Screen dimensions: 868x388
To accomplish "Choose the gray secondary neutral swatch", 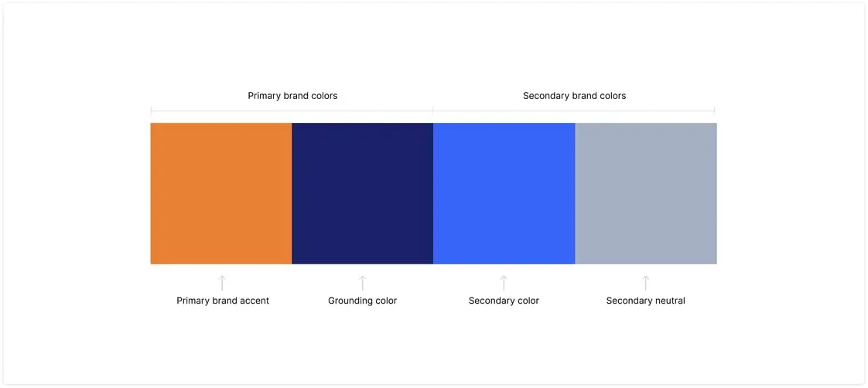I will [x=646, y=193].
